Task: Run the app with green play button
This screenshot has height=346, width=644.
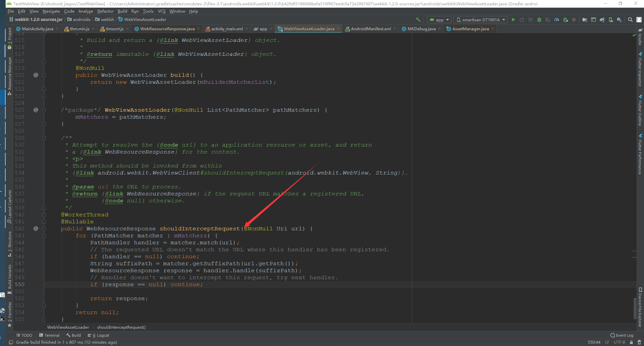Action: pos(513,20)
